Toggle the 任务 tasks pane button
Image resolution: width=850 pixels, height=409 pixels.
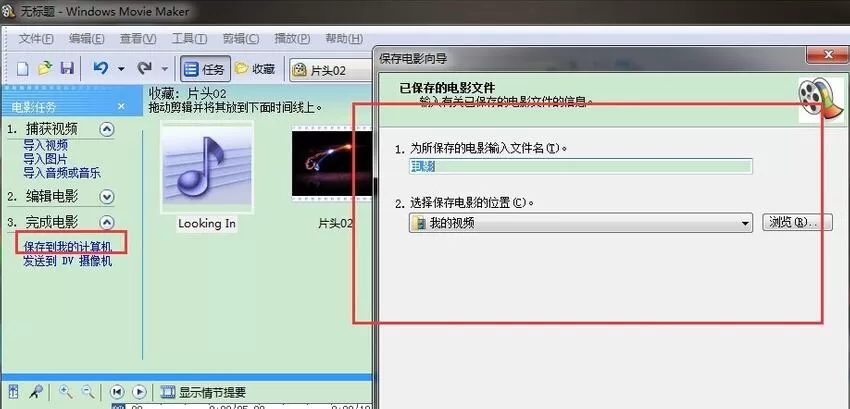204,69
